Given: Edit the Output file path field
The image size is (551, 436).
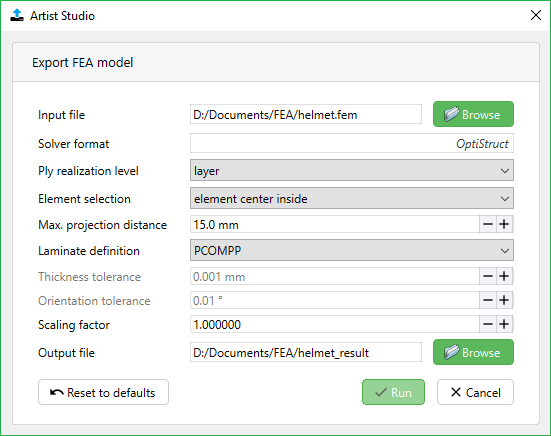Looking at the screenshot, I should pyautogui.click(x=306, y=352).
